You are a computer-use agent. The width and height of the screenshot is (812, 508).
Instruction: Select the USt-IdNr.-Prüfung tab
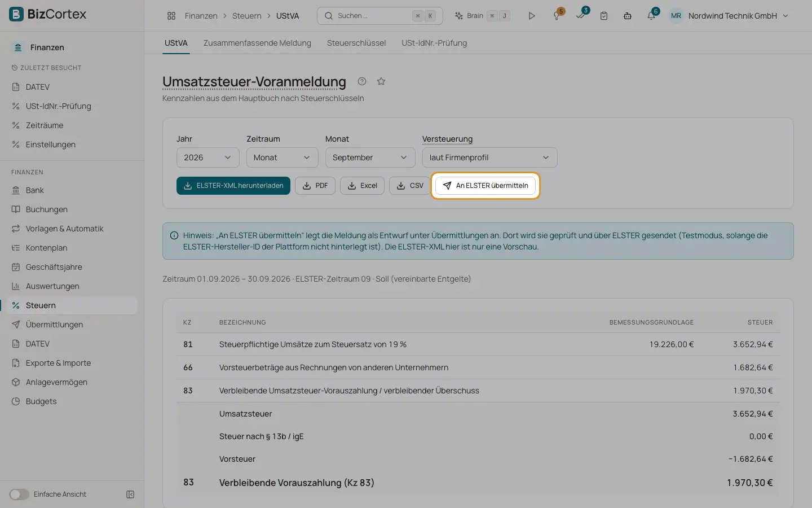[434, 43]
